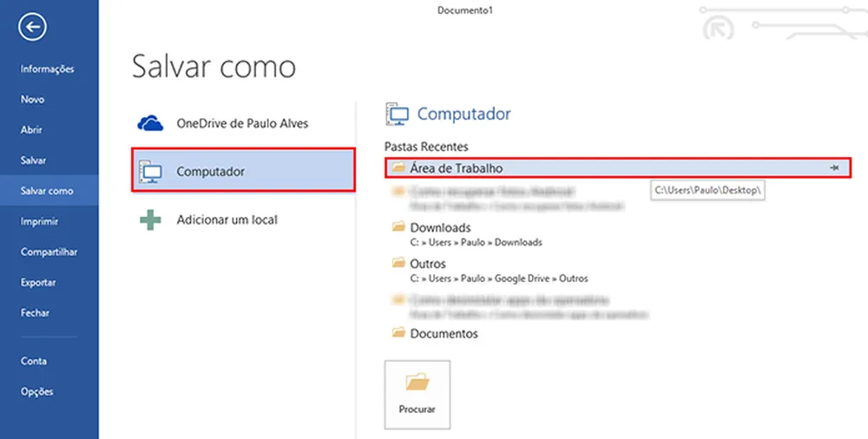Choose Salvar in the left menu
The width and height of the screenshot is (868, 439).
(x=34, y=161)
